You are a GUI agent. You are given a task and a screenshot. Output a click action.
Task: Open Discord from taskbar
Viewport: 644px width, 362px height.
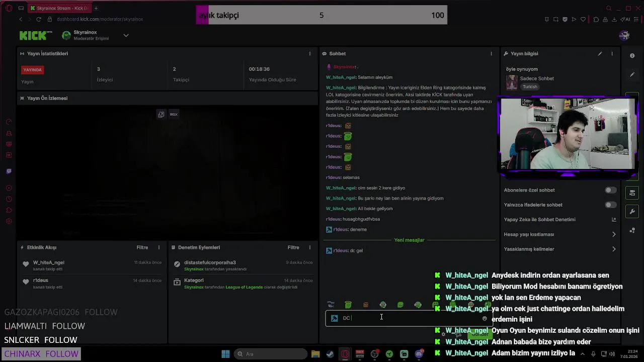click(419, 354)
